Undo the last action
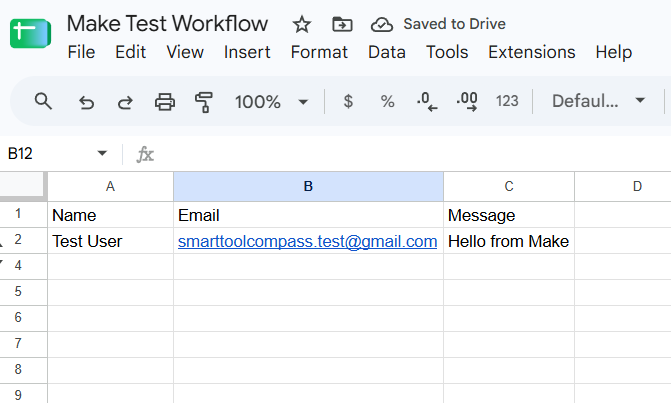The image size is (671, 403). tap(86, 103)
